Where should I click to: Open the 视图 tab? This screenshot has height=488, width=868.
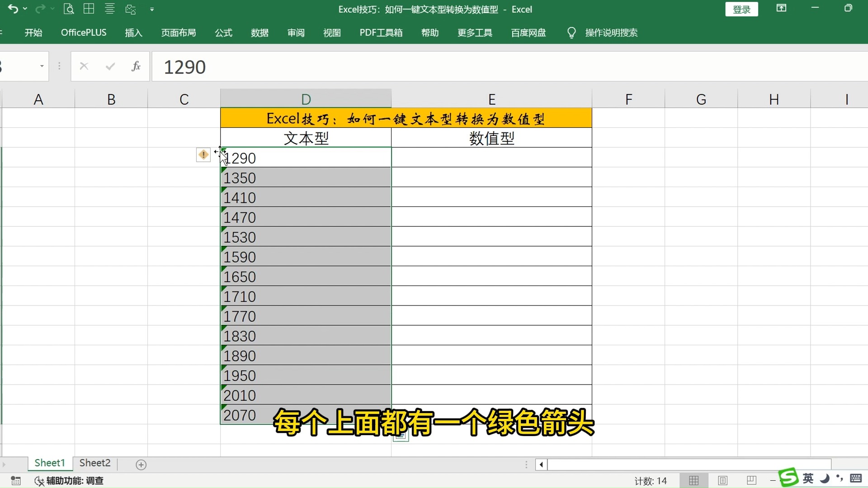[x=332, y=33]
